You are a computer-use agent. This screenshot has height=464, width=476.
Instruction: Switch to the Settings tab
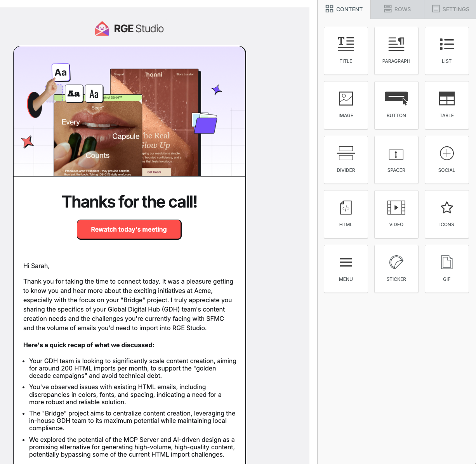point(450,9)
